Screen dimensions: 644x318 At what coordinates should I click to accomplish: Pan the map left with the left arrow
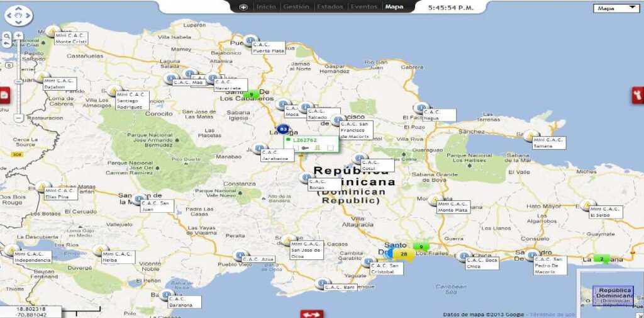pos(9,16)
